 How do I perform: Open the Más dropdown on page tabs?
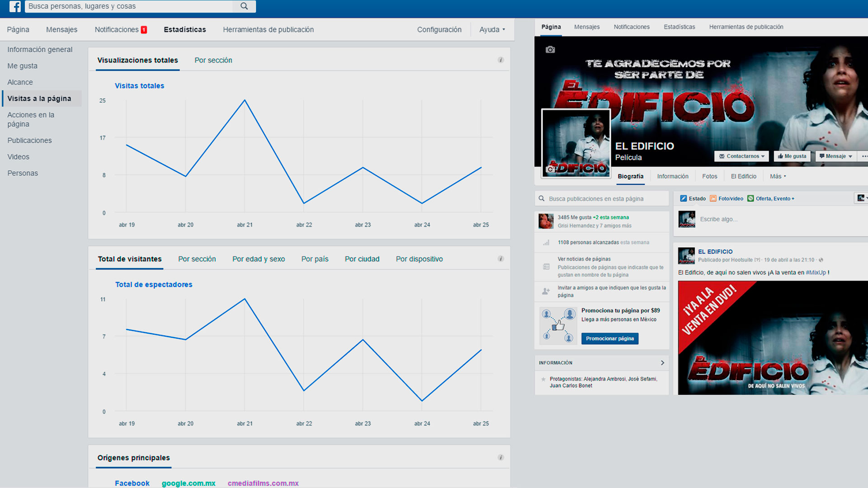click(x=778, y=177)
